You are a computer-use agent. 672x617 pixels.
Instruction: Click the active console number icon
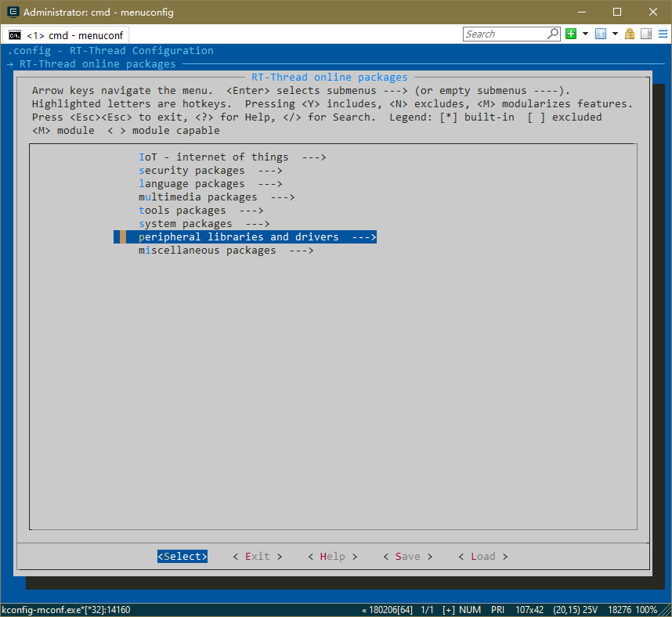(601, 34)
